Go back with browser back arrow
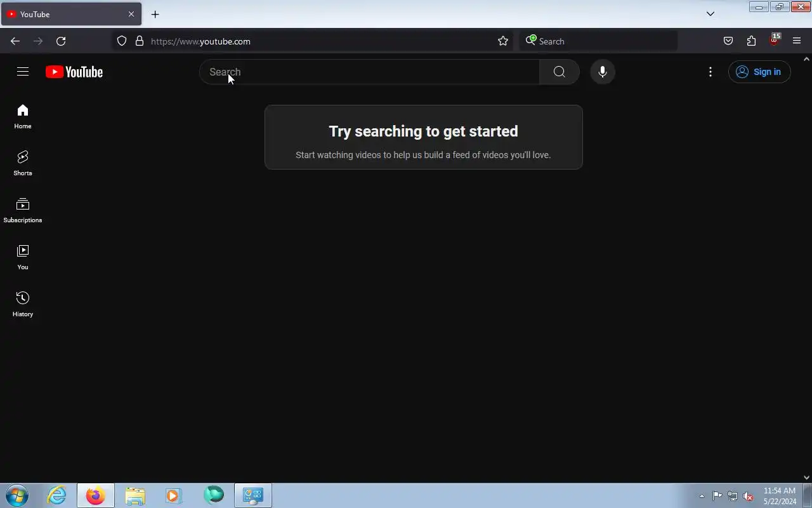Screen dimensions: 812x508 click(x=15, y=41)
